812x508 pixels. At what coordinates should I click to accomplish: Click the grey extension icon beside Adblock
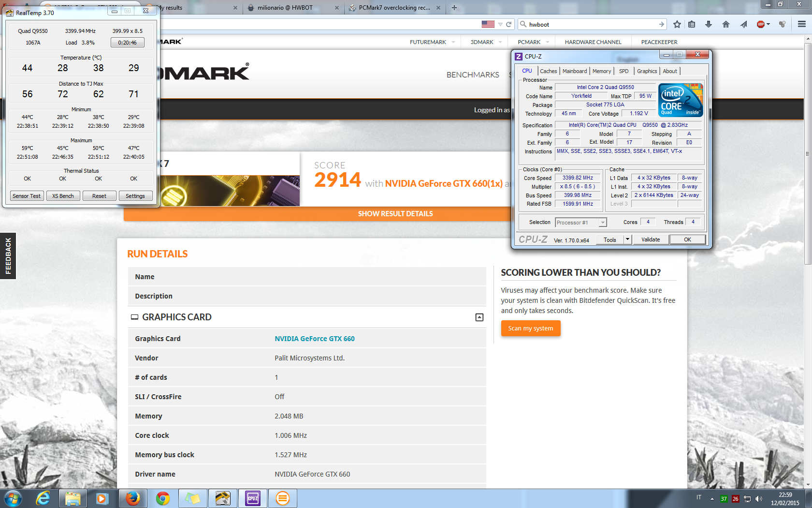click(x=783, y=24)
